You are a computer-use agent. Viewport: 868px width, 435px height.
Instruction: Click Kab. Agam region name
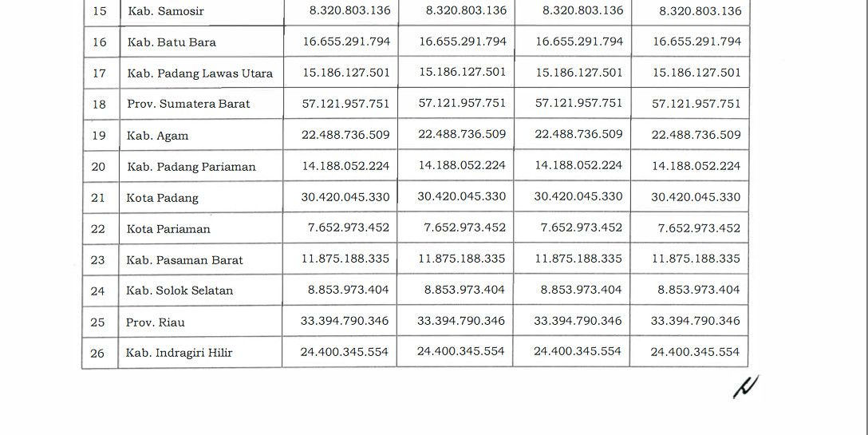(157, 136)
